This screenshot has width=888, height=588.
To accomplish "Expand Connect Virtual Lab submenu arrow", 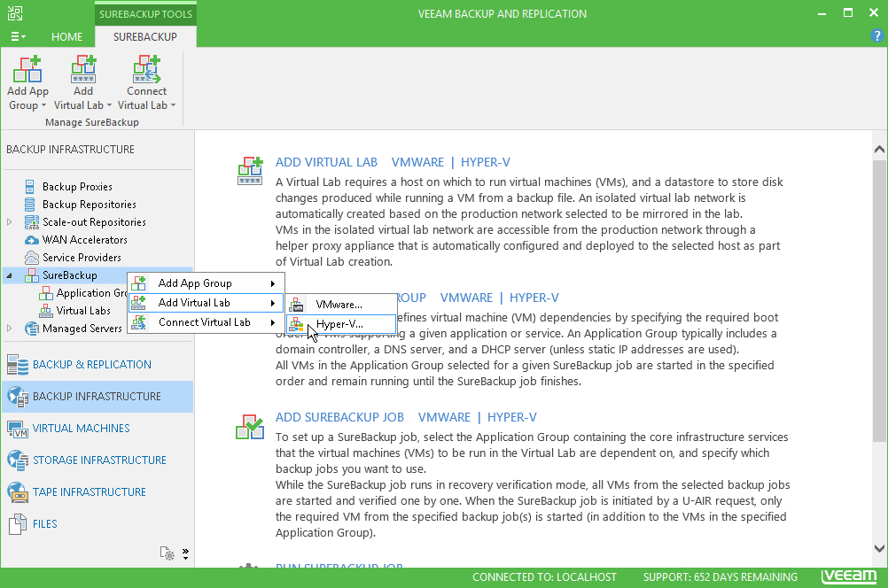I will 273,322.
